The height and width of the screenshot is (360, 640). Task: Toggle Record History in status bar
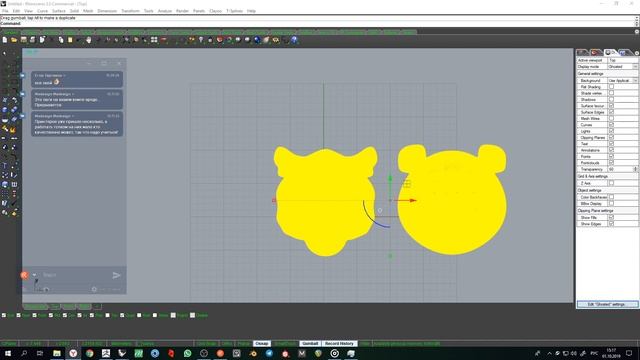pyautogui.click(x=339, y=344)
